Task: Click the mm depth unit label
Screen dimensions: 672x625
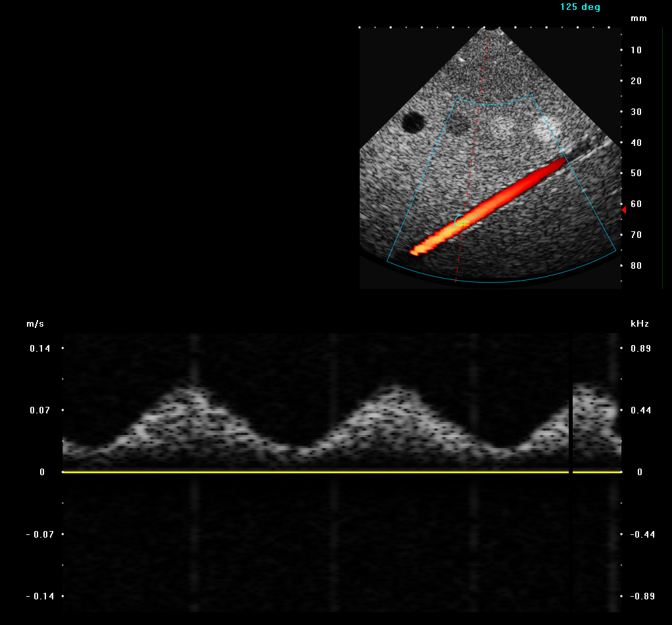Action: (x=638, y=18)
